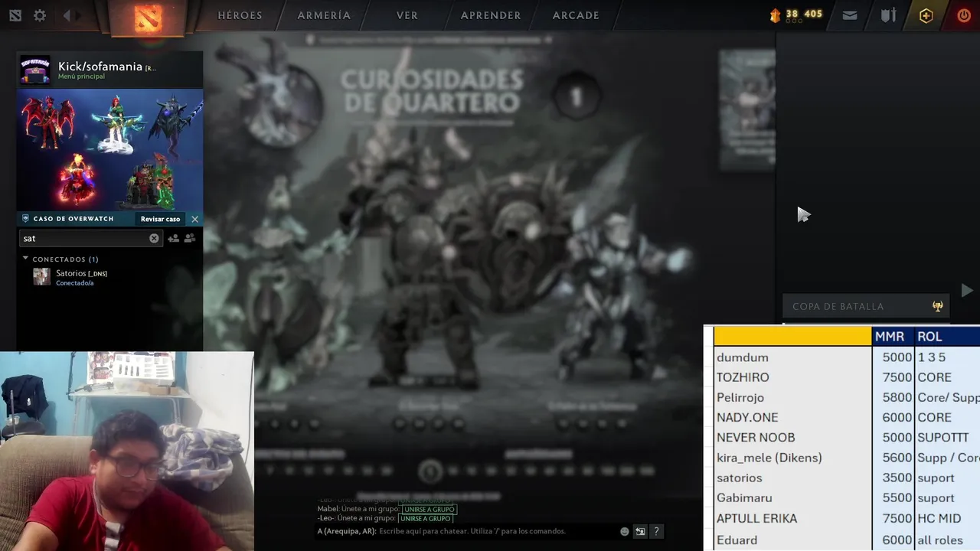980x551 pixels.
Task: Select the Eduard row name
Action: [x=737, y=540]
